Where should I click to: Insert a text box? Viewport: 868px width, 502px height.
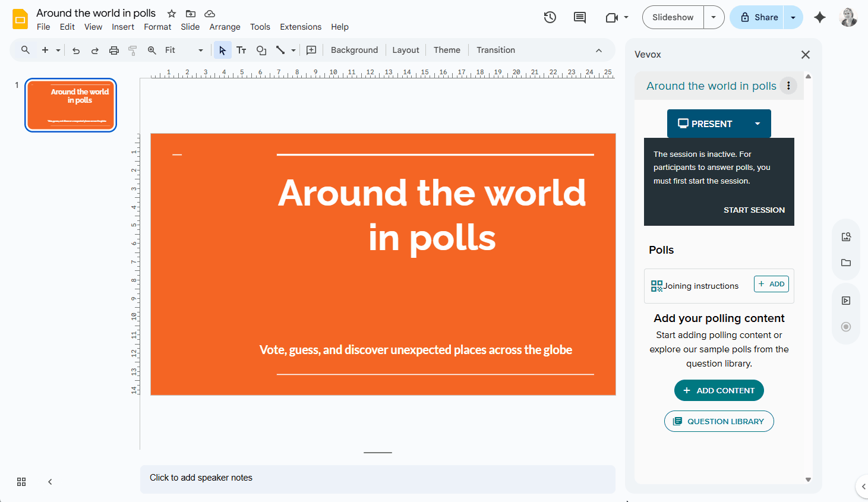tap(241, 50)
